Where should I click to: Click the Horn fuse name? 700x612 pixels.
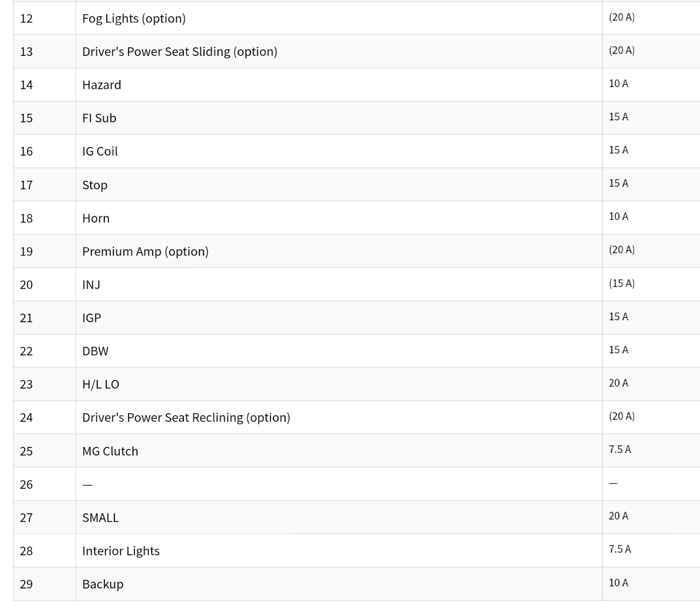click(96, 218)
